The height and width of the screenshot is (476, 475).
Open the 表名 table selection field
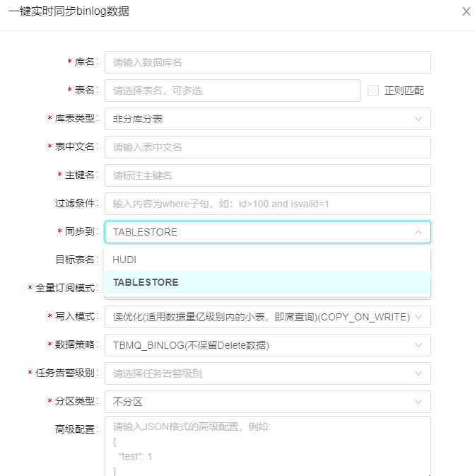[x=232, y=91]
